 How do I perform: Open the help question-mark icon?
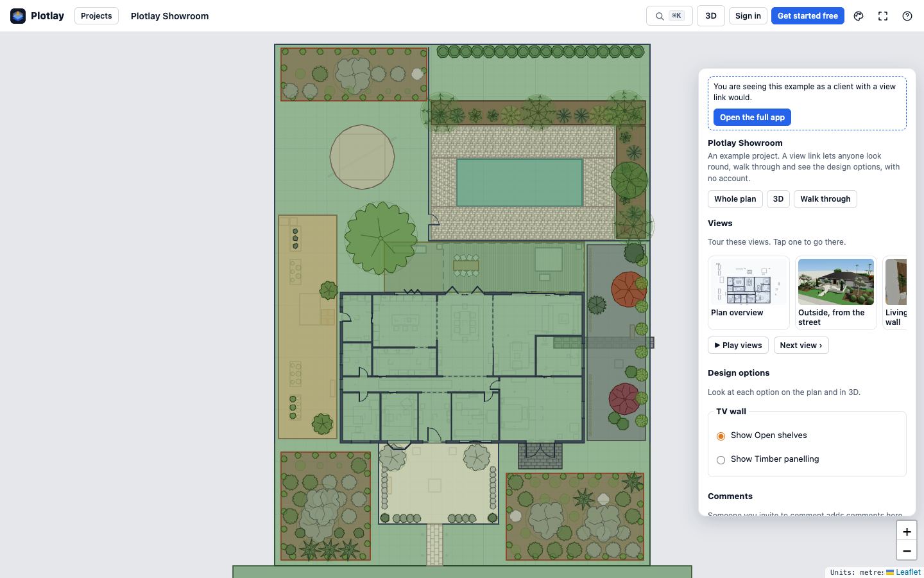tap(907, 16)
